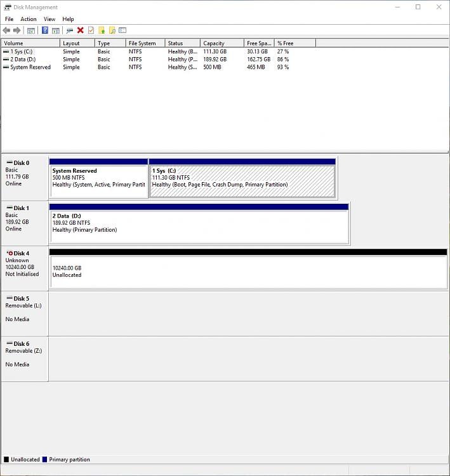Click the folder with magnifier icon
Screen dimensions: 450x476
(112, 30)
